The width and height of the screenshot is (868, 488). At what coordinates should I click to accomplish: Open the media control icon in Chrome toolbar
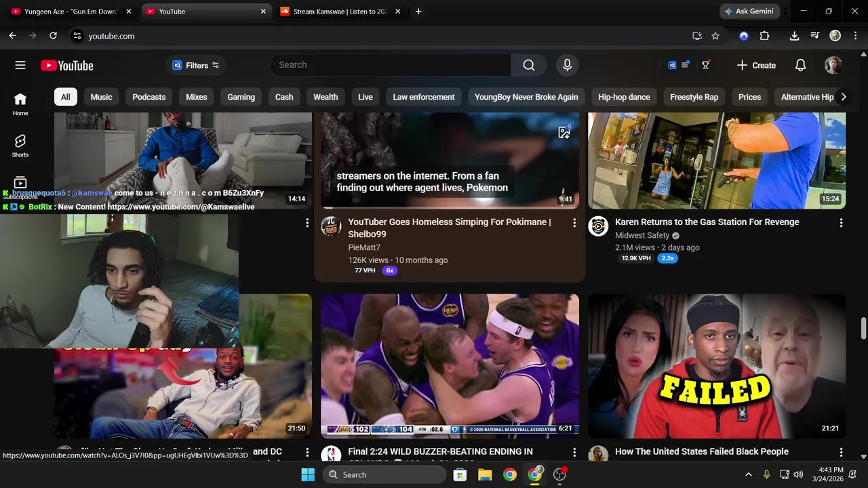click(x=815, y=36)
